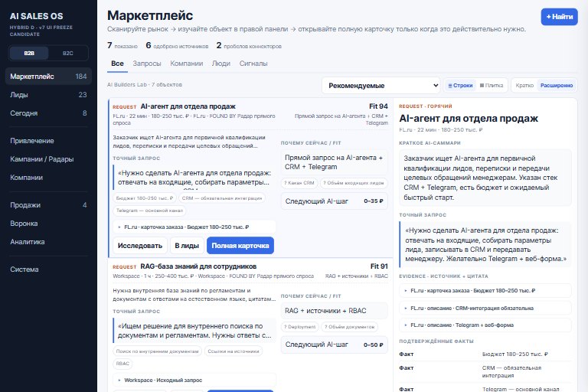Screen dimensions: 588x392
Task: Click Исследовать on AI-агент card
Action: 140,246
